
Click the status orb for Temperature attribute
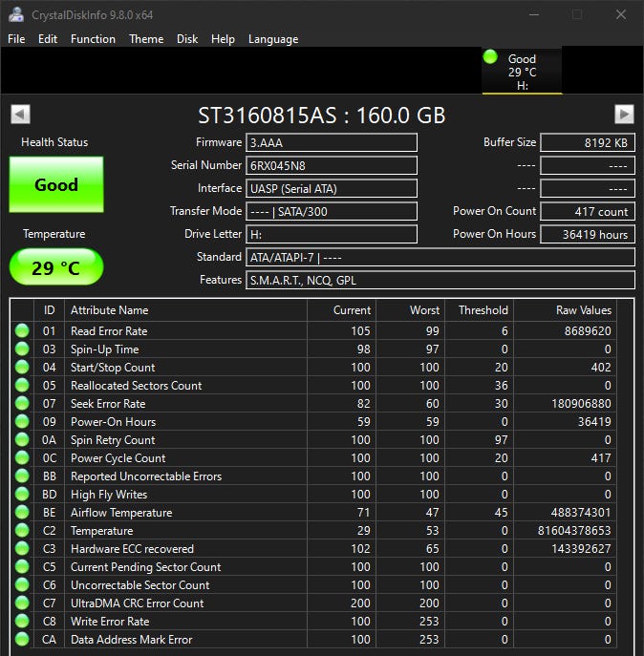(x=22, y=531)
